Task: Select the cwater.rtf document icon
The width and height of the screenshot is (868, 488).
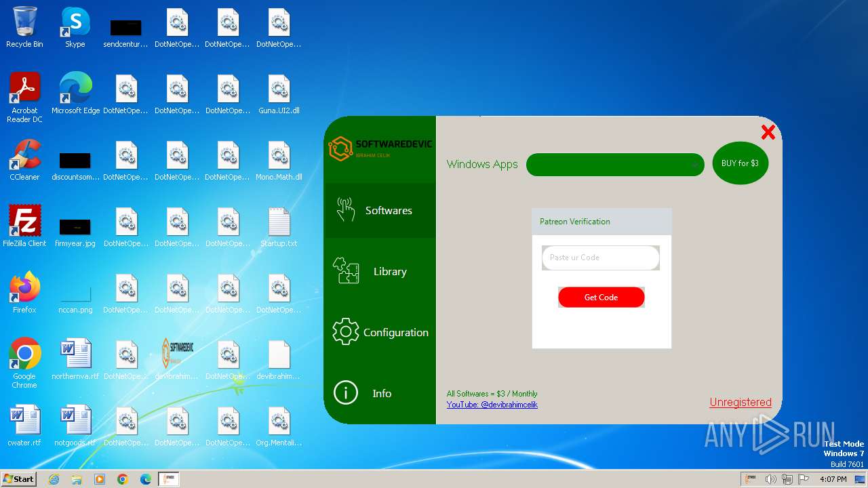Action: tap(24, 426)
